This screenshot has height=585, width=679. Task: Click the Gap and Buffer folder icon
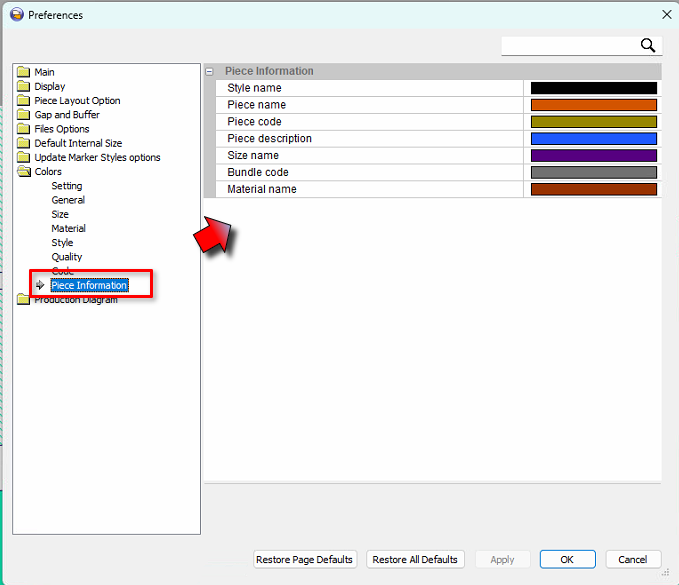tap(24, 115)
